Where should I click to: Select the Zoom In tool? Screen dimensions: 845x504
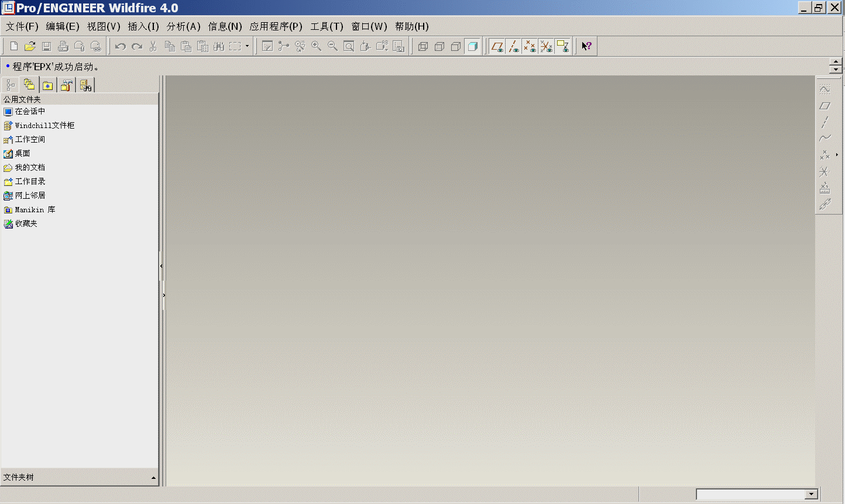pos(317,46)
